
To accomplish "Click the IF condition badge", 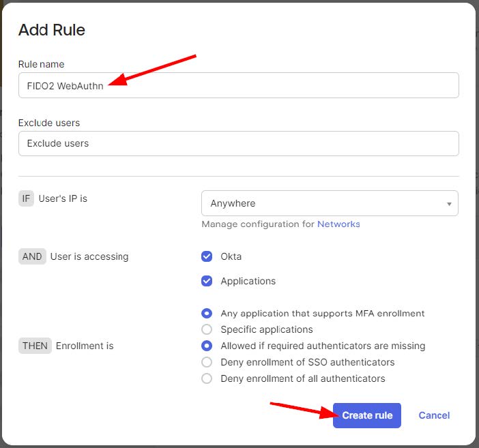I will [x=26, y=198].
